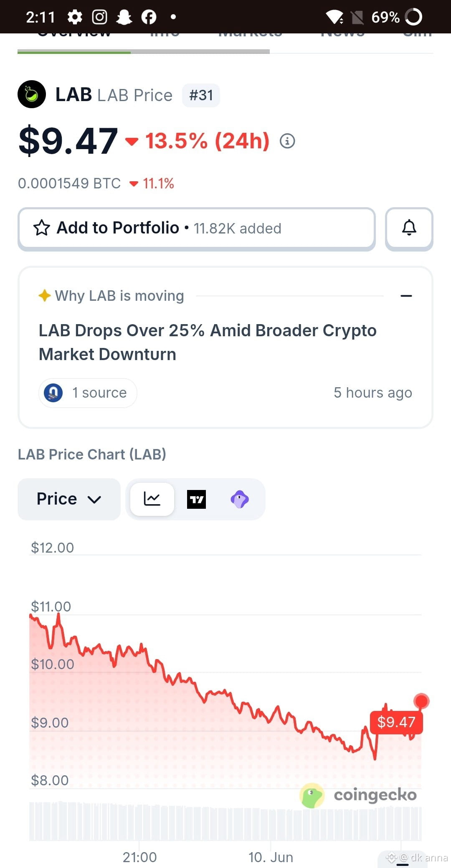Tap the #31 rank badge
Image resolution: width=451 pixels, height=868 pixels.
click(201, 95)
